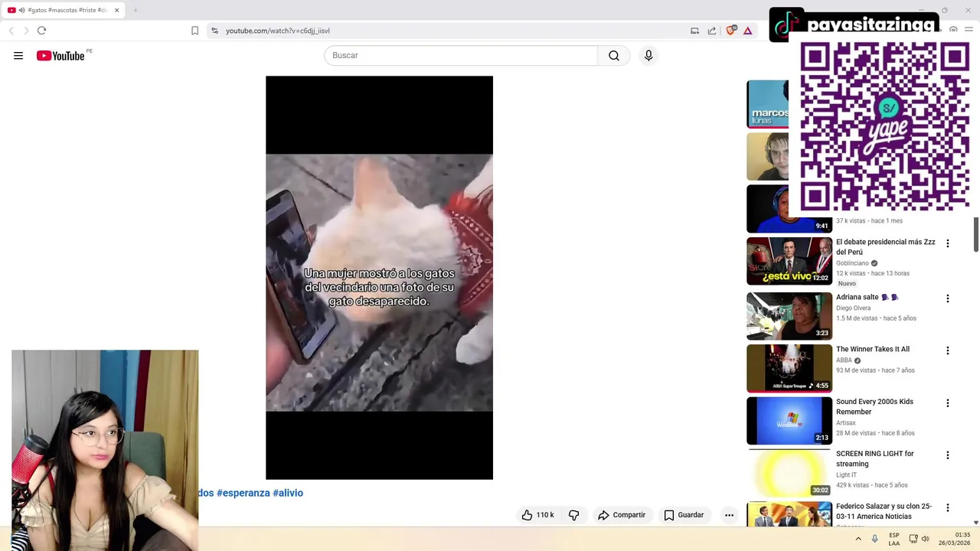The width and height of the screenshot is (980, 551).
Task: Click the Adriana salte 3:23 thumbnail
Action: [789, 316]
